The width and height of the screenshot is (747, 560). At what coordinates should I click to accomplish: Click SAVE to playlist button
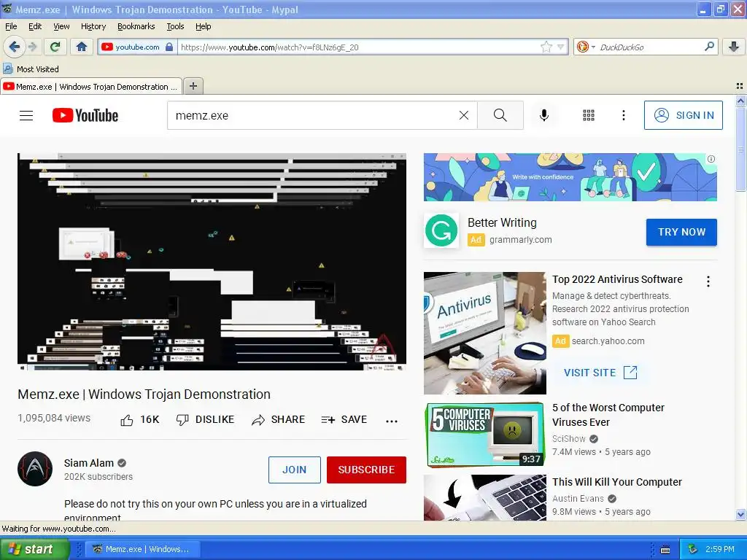(344, 419)
